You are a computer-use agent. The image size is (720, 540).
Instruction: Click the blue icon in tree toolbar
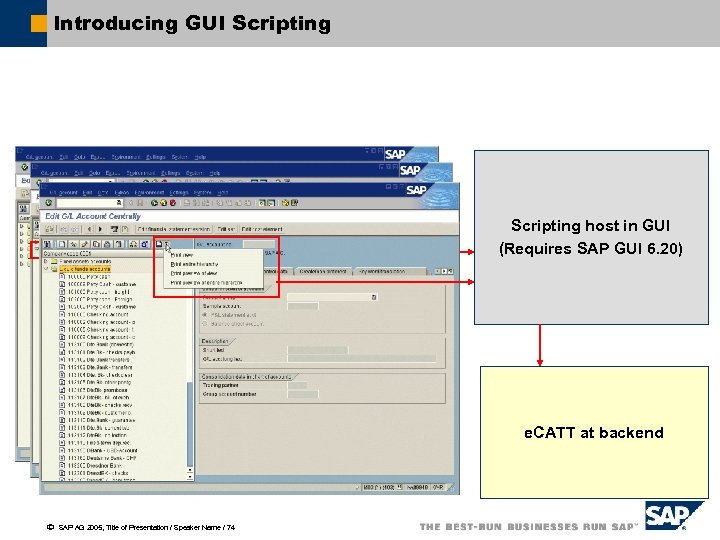(145, 244)
